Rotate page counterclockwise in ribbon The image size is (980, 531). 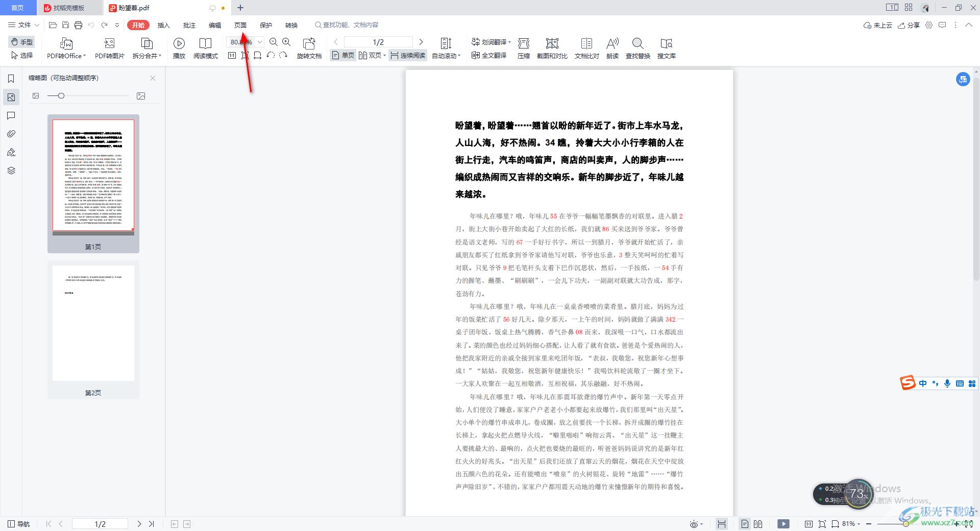[x=271, y=55]
